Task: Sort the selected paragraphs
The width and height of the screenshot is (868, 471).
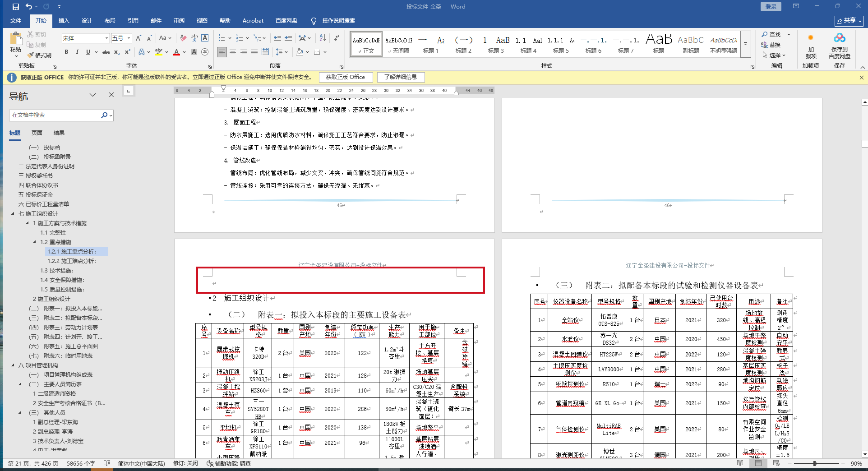Action: [323, 38]
